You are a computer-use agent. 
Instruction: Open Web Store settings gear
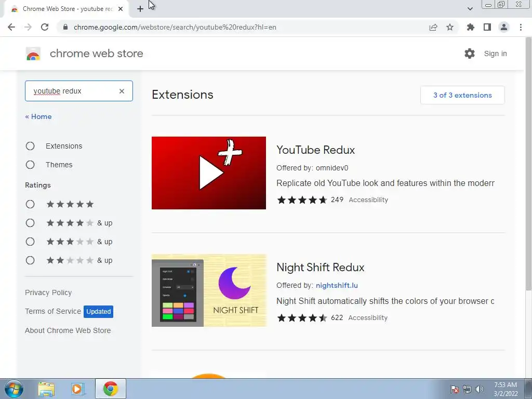click(470, 54)
